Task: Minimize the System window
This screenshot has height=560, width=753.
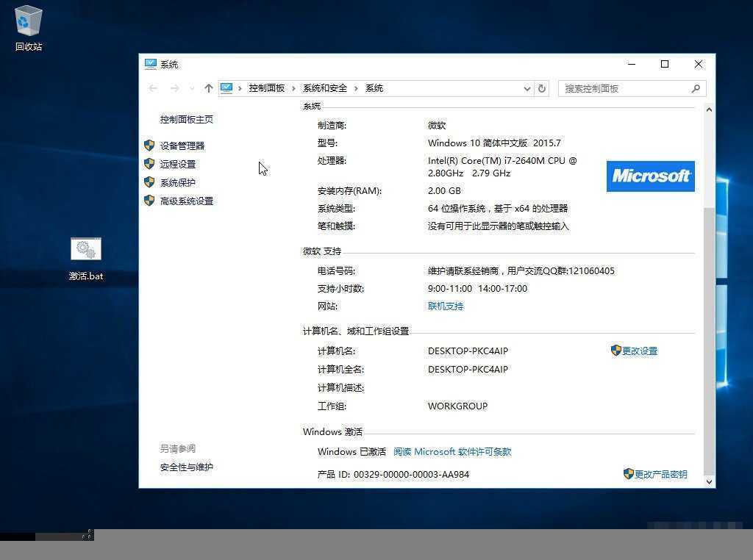Action: click(x=632, y=64)
